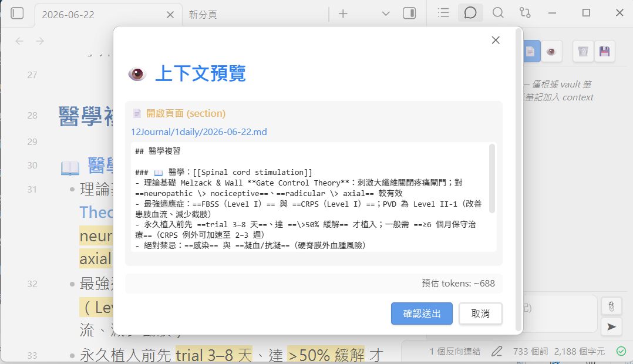Click the send arrow icon
This screenshot has width=633, height=364.
pos(611,326)
